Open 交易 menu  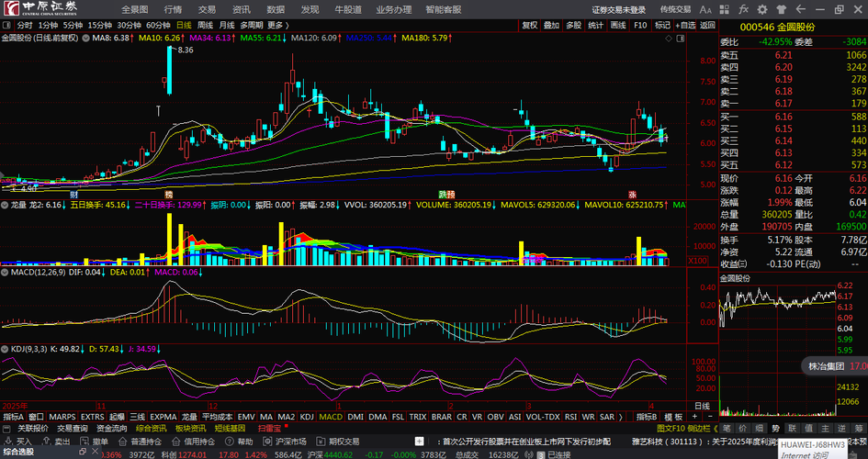click(x=207, y=9)
